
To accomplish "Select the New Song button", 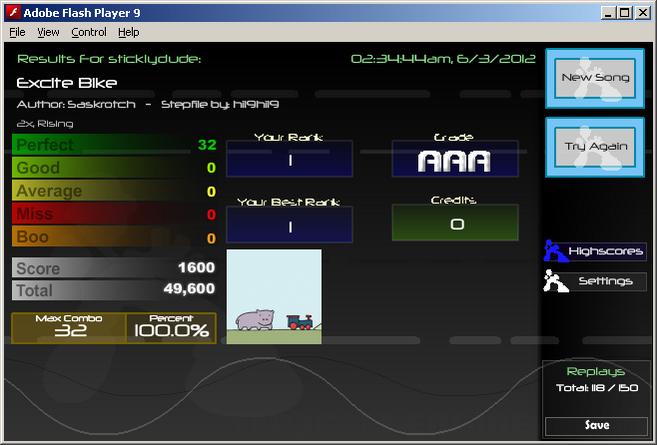I will [595, 78].
